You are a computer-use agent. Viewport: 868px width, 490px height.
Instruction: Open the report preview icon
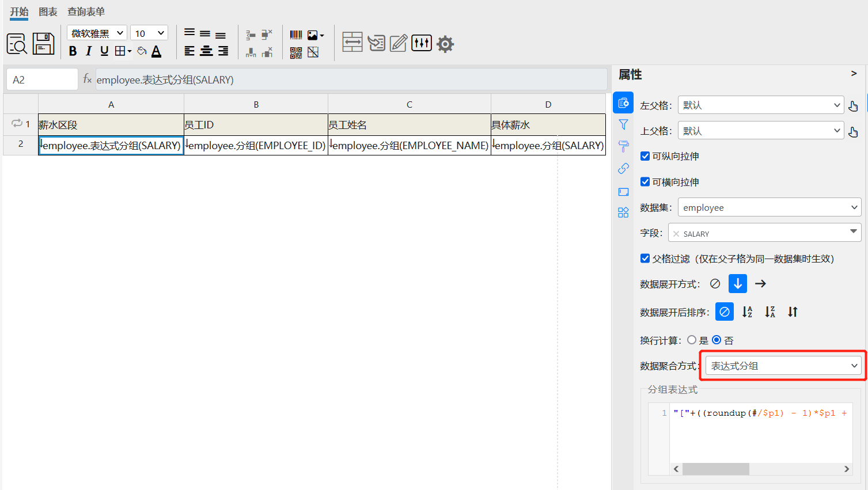coord(17,44)
